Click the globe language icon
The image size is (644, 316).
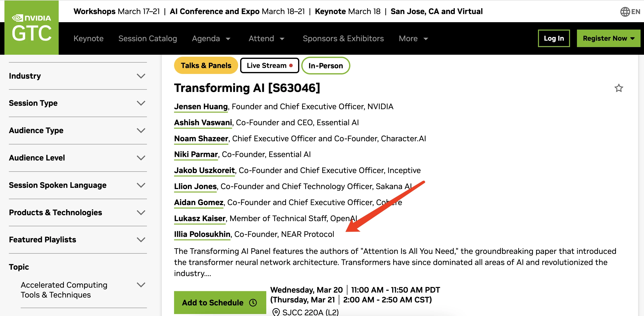(625, 12)
